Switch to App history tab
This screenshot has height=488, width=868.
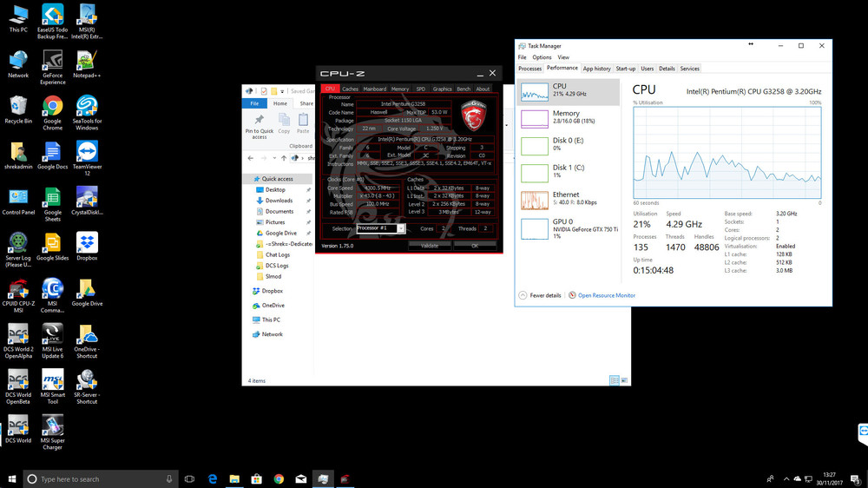pos(596,69)
